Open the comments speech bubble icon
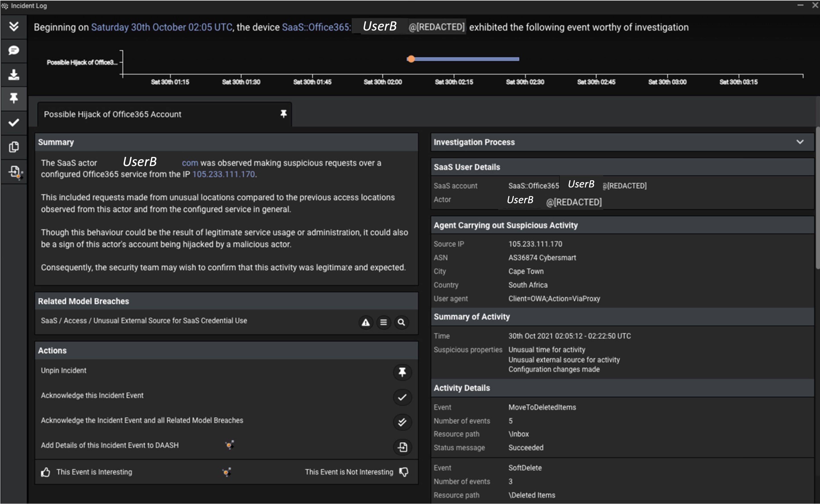The image size is (820, 504). coord(14,50)
